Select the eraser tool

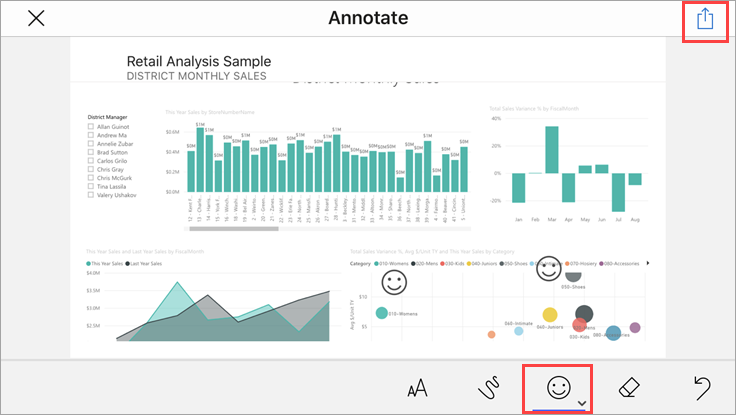tap(629, 389)
